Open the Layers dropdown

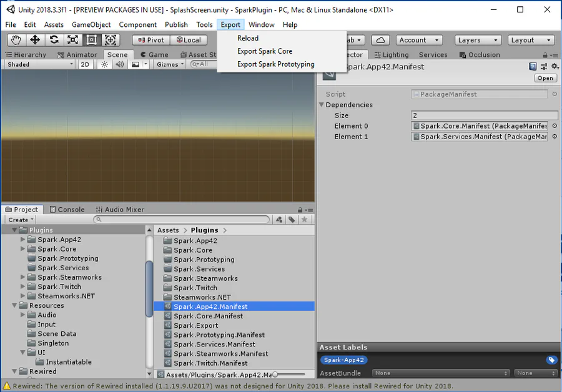point(478,40)
